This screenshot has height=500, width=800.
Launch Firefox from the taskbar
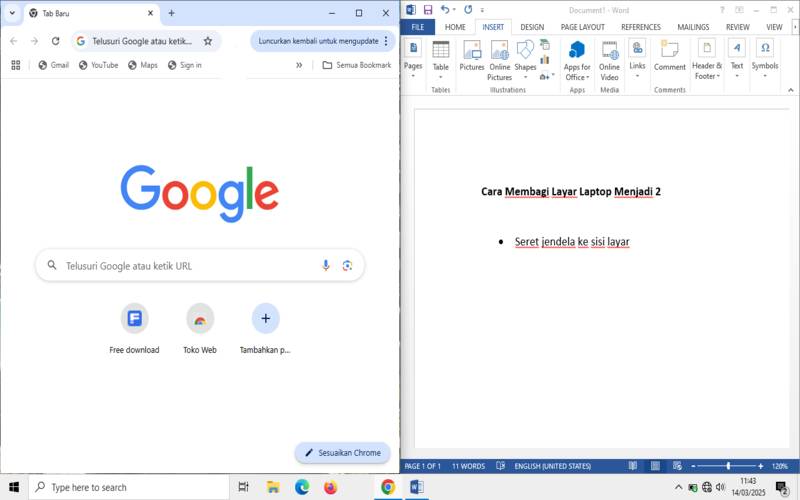[331, 487]
